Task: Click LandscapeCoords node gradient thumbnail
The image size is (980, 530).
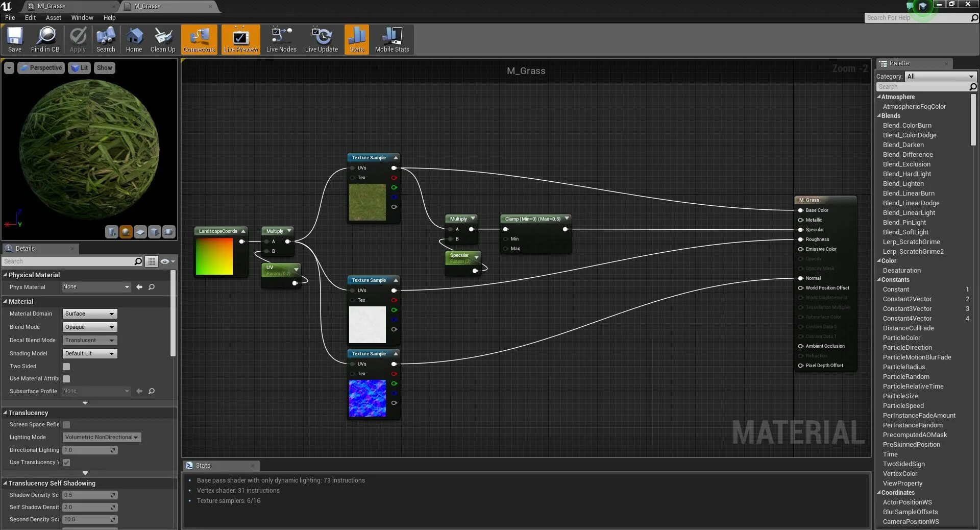Action: click(214, 256)
